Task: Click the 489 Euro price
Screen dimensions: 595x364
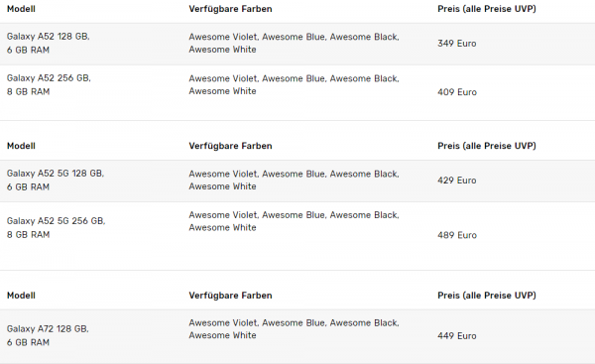Action: coord(457,235)
